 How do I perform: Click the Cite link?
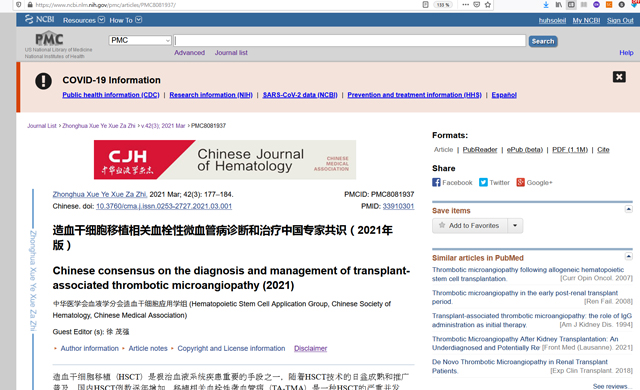pyautogui.click(x=603, y=150)
